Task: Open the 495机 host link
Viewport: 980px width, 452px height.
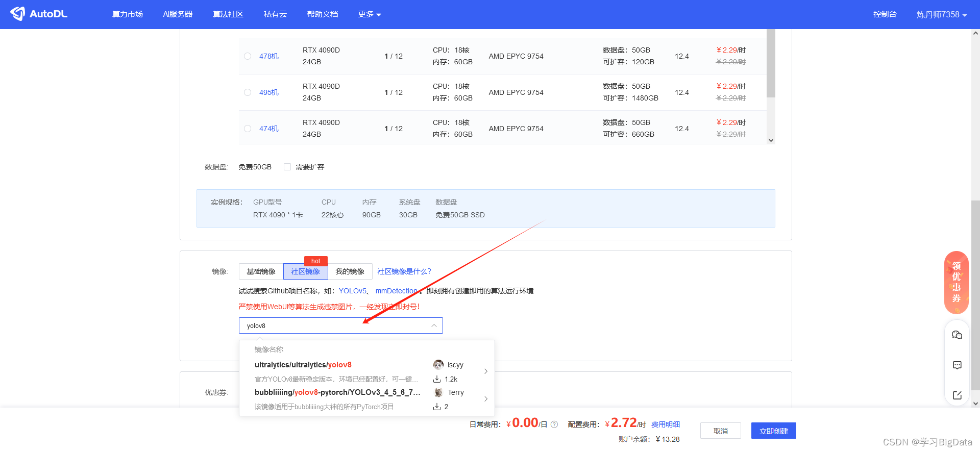Action: point(269,92)
